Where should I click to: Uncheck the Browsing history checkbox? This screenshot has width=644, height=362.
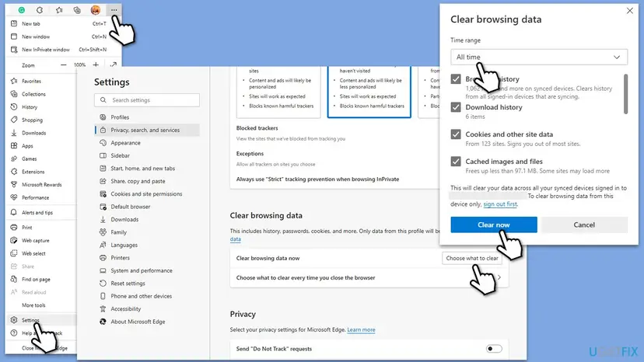(x=456, y=78)
